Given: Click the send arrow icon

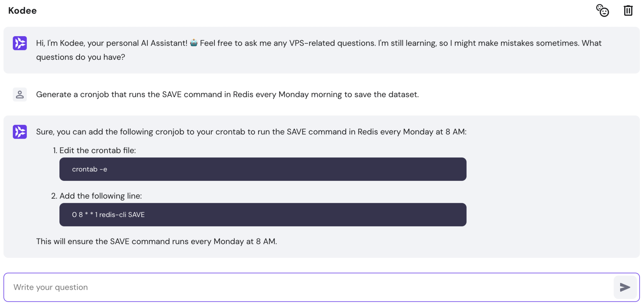Looking at the screenshot, I should (x=625, y=287).
